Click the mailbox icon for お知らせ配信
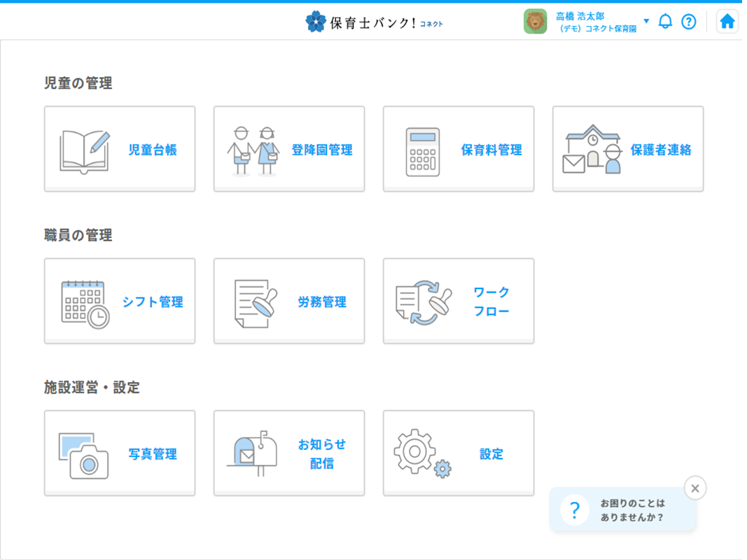 click(253, 453)
